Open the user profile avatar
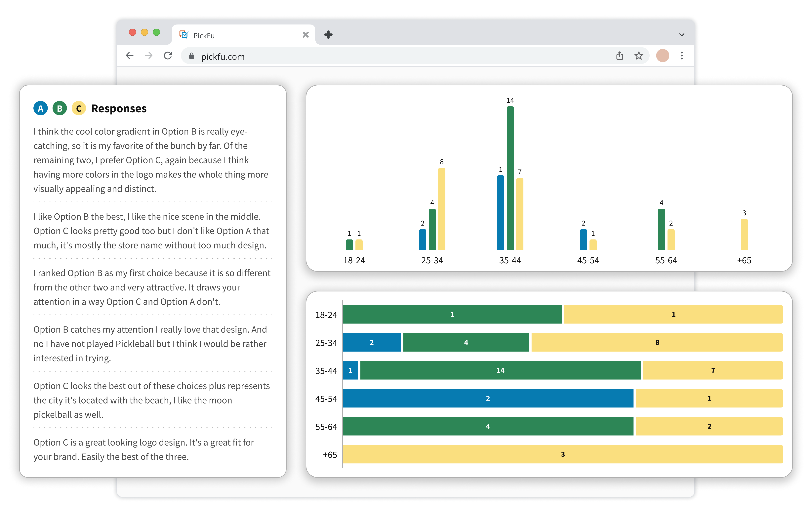 pyautogui.click(x=662, y=56)
